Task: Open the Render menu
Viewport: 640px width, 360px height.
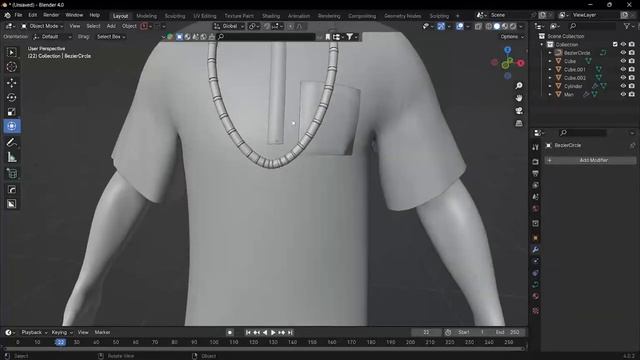Action: point(51,15)
